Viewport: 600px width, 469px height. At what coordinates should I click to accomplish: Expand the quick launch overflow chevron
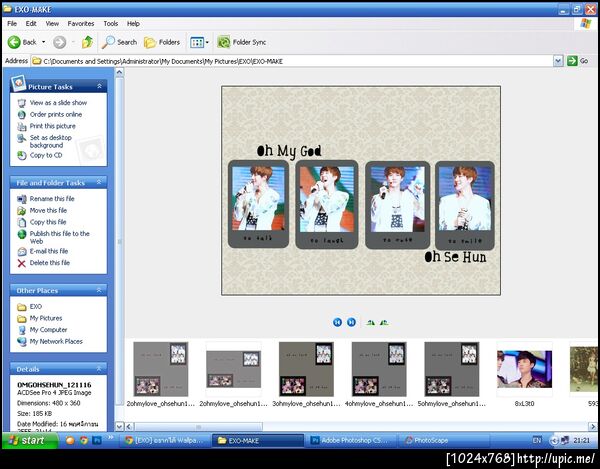point(111,438)
